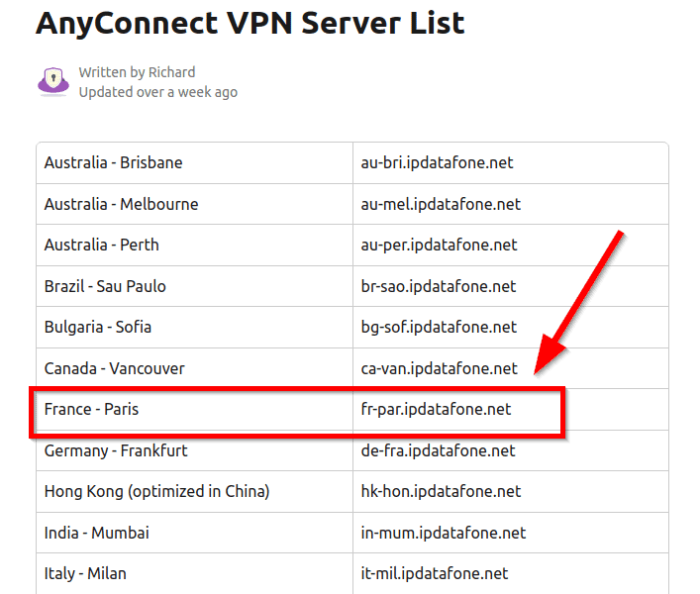Click the Written by Richard text
This screenshot has height=594, width=700.
[x=137, y=72]
